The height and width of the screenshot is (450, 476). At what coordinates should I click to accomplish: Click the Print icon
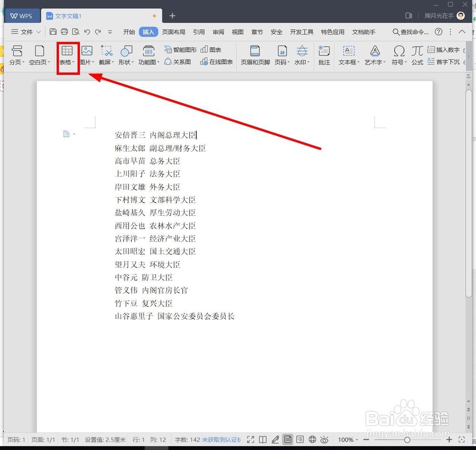[x=64, y=31]
